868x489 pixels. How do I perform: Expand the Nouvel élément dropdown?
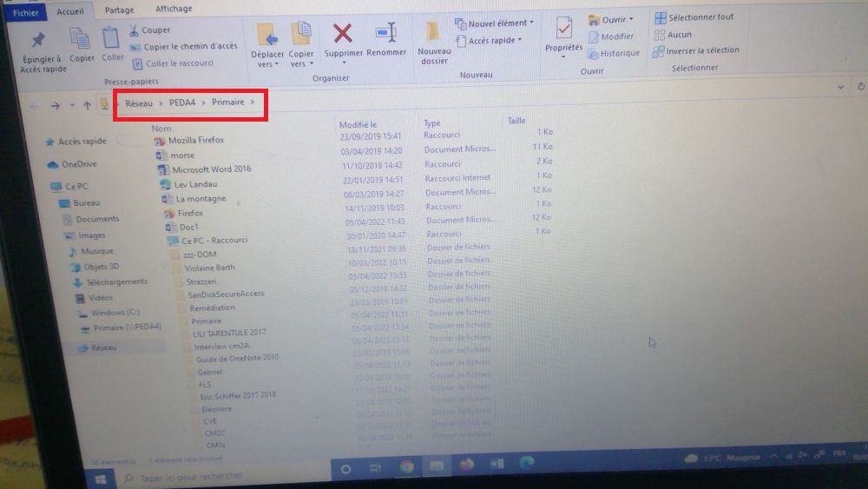[495, 23]
